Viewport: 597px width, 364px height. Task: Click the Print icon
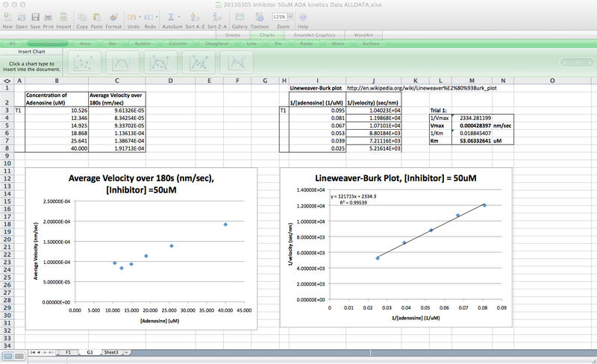(x=48, y=16)
